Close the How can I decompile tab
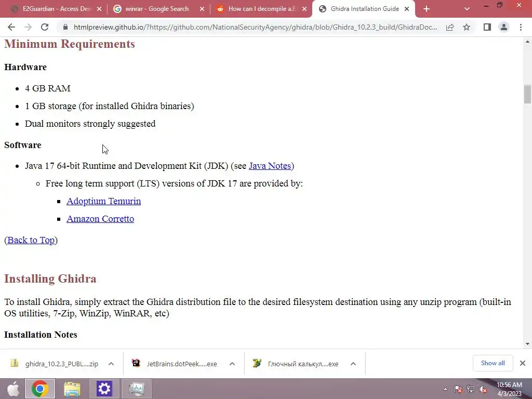Image resolution: width=532 pixels, height=399 pixels. pos(304,9)
